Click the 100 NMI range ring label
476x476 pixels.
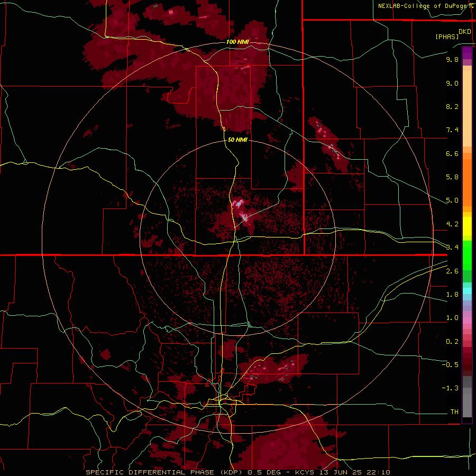tap(237, 42)
